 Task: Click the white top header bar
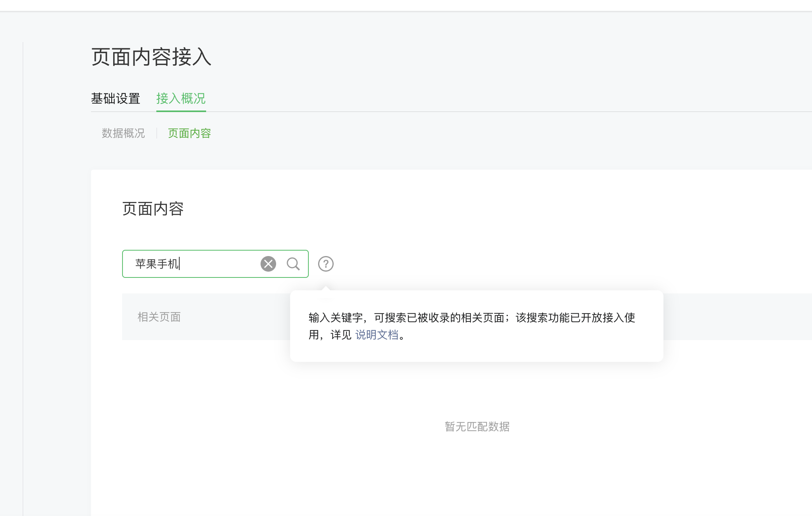[406, 5]
